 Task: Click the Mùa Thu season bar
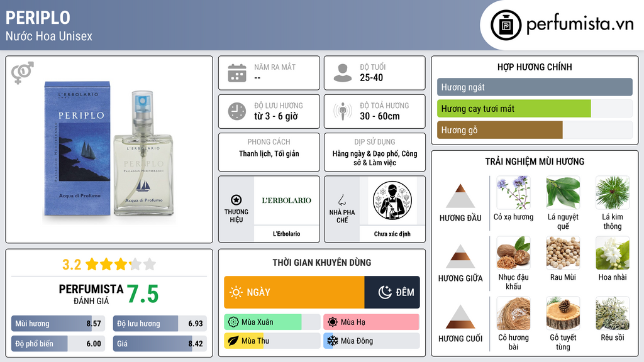[x=272, y=341]
